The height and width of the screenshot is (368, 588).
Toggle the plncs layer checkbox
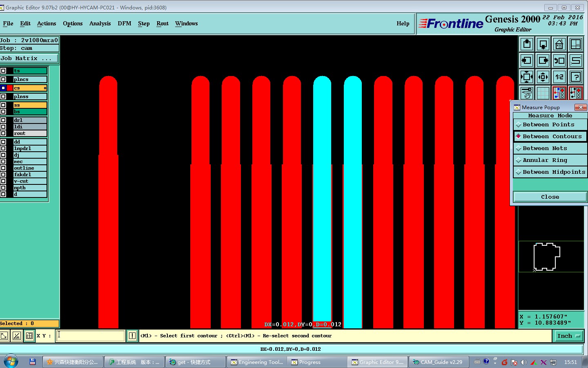tap(3, 79)
